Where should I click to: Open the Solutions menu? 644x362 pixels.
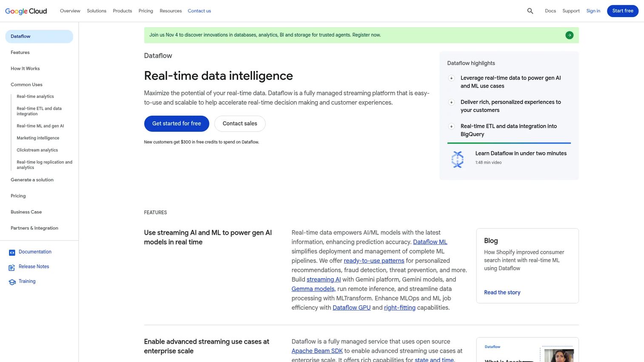(x=97, y=11)
